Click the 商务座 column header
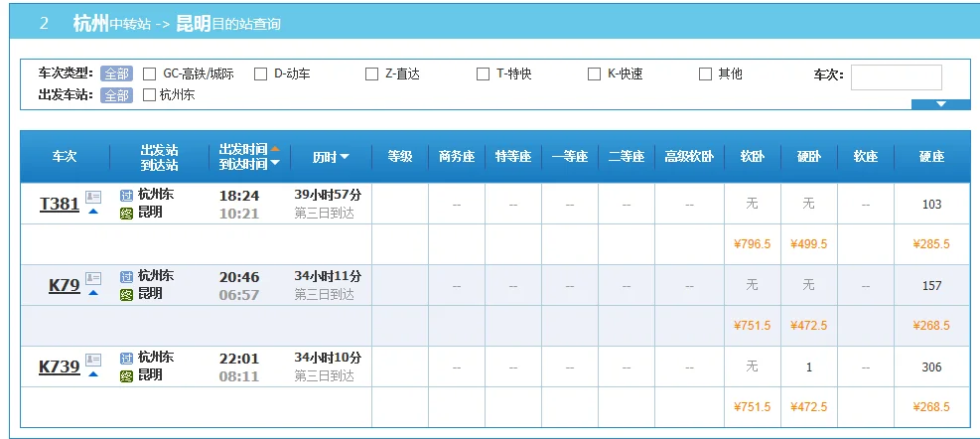 [457, 157]
